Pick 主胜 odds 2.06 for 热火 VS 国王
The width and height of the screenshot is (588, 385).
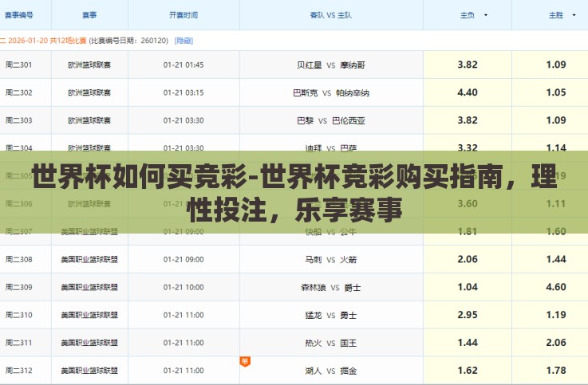coord(556,343)
